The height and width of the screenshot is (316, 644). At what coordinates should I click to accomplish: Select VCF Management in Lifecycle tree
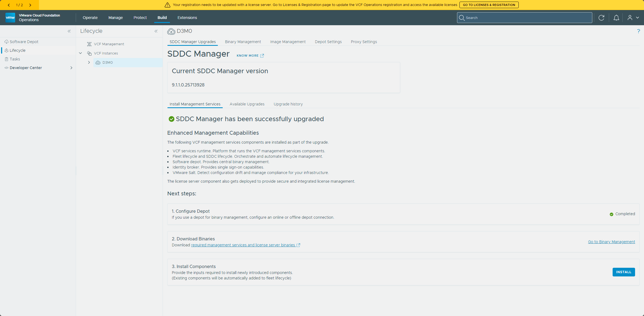(x=109, y=44)
